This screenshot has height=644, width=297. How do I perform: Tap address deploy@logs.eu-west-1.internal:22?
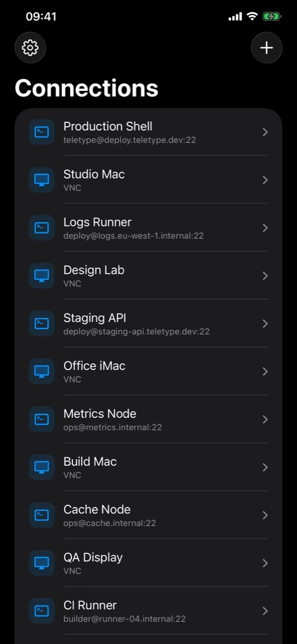[133, 236]
